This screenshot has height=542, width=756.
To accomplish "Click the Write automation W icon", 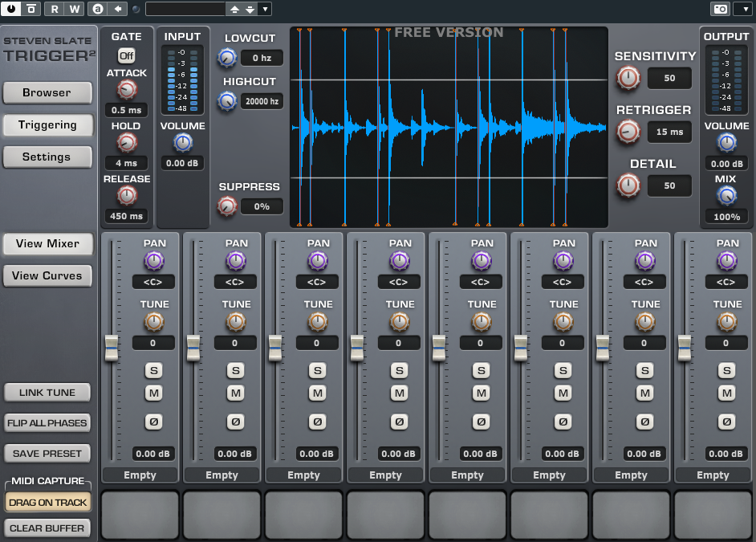I will 74,9.
